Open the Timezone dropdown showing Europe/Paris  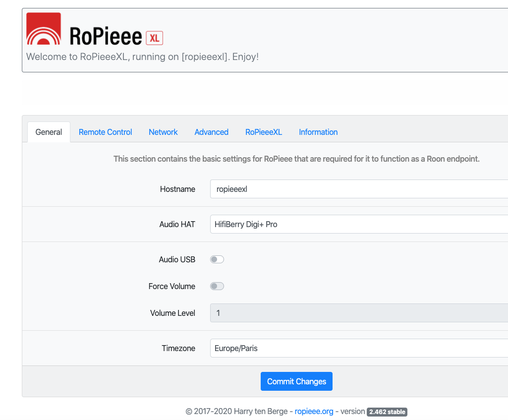click(x=359, y=348)
